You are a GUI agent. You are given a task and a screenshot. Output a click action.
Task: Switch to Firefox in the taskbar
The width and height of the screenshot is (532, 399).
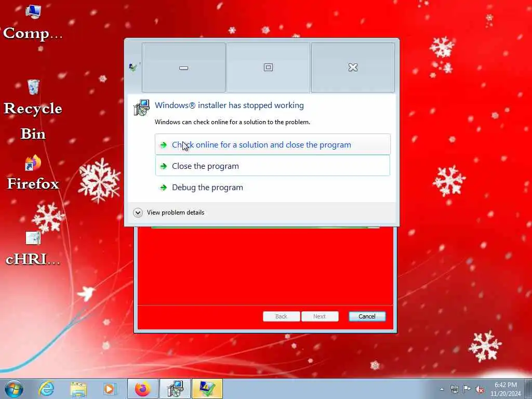143,389
